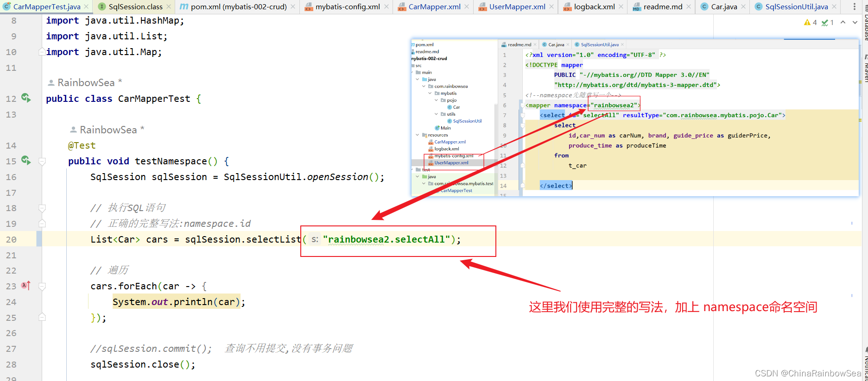Close the CarMapper.xml tab
Viewport: 868px width, 381px height.
(x=467, y=6)
